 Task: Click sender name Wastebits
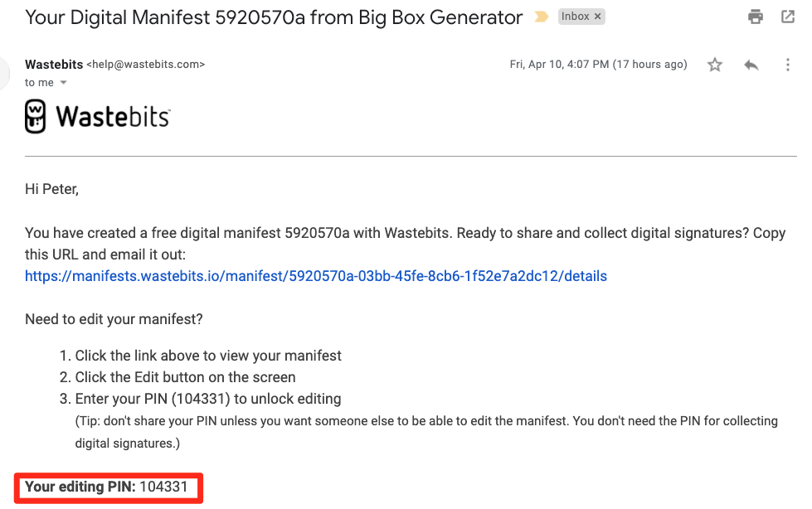54,64
